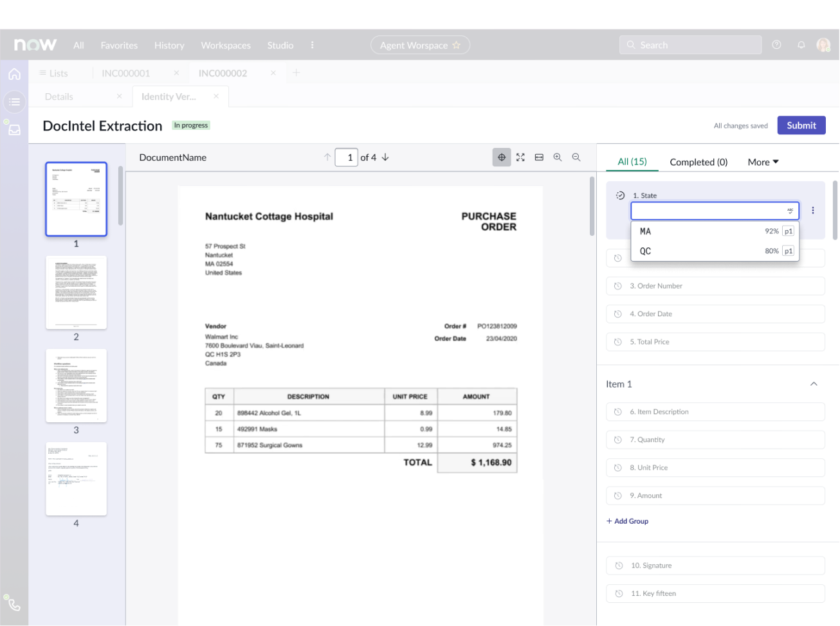Open the INC000002 tab
Image resolution: width=840 pixels, height=626 pixels.
[x=223, y=73]
